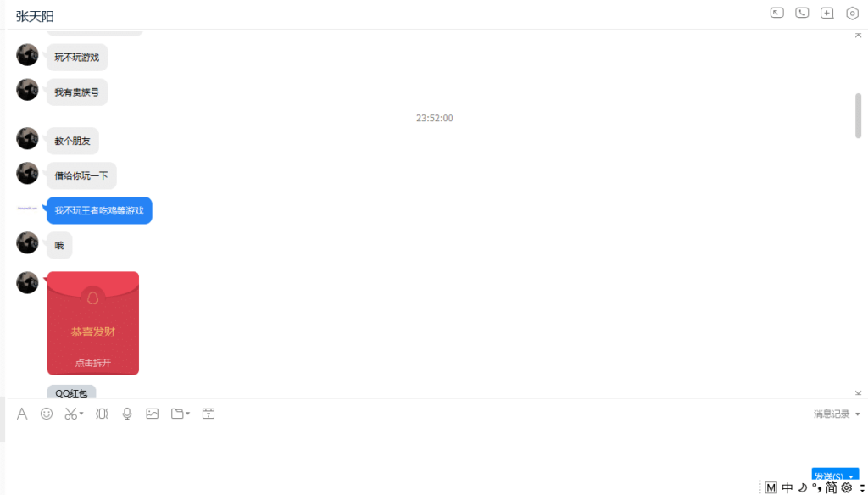Image resolution: width=868 pixels, height=495 pixels.
Task: Open chat settings hexagon icon
Action: 853,14
